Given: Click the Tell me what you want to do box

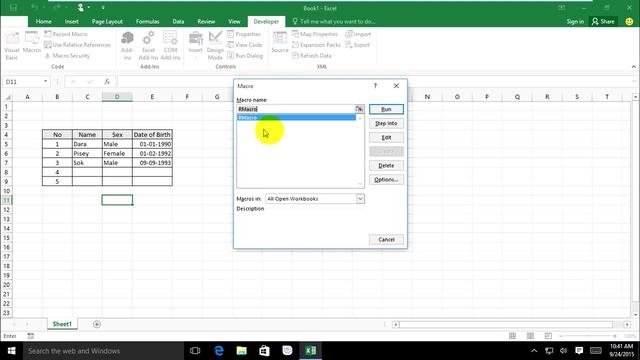Looking at the screenshot, I should (x=333, y=22).
